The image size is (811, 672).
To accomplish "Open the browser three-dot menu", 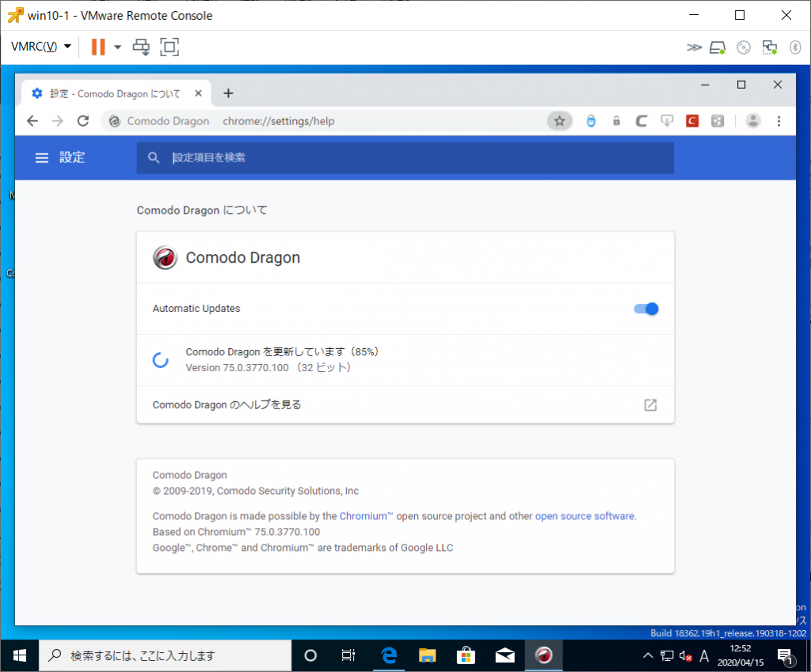I will click(x=779, y=121).
